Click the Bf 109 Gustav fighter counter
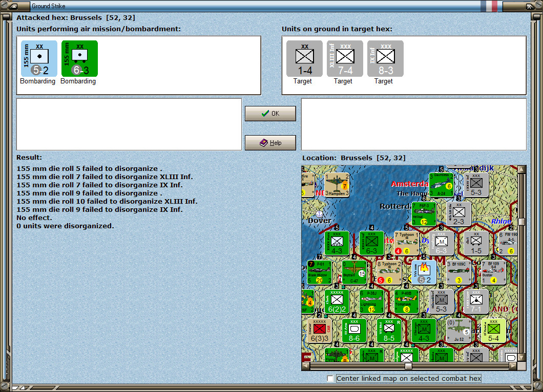Screen dimensions: 543x392 [493, 272]
